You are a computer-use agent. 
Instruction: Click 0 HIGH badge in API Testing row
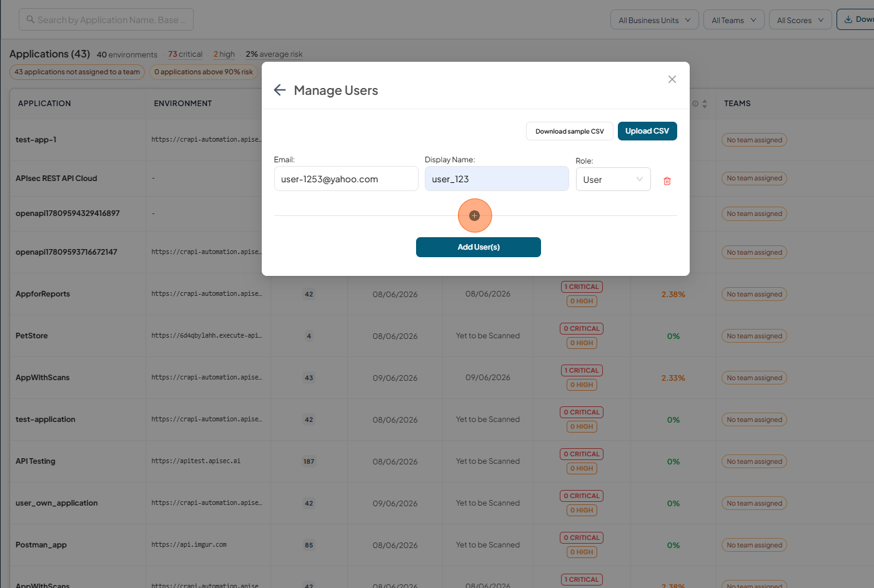point(582,469)
